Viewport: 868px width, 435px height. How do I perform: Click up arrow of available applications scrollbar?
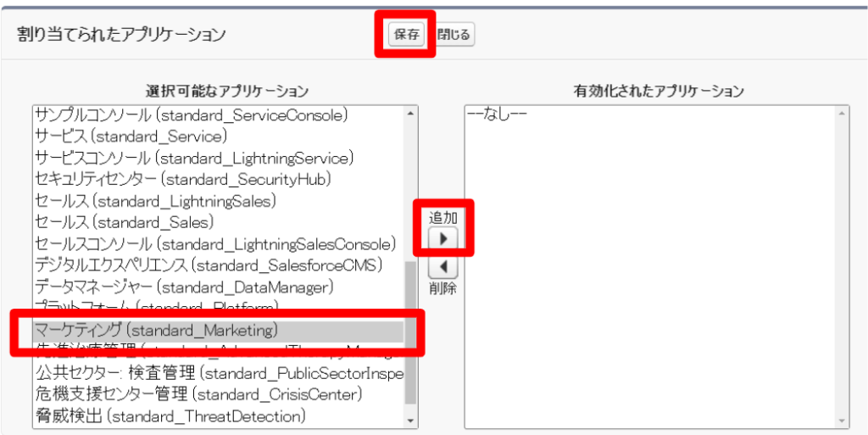[410, 114]
